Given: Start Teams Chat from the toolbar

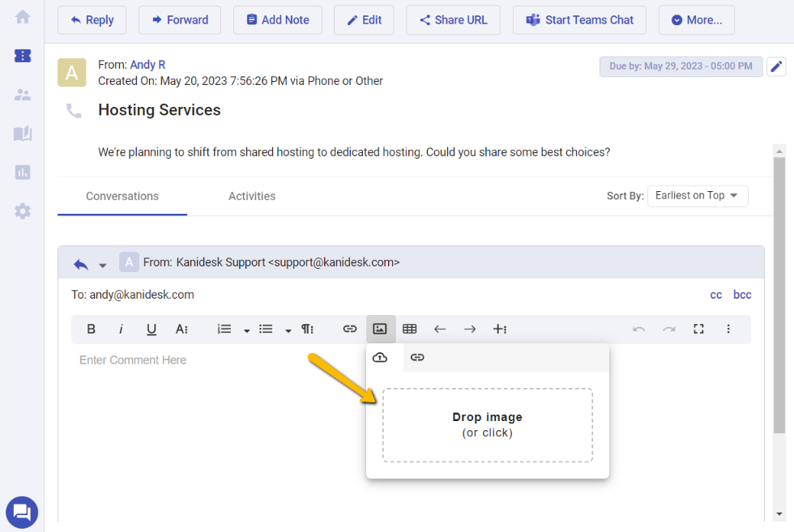Looking at the screenshot, I should 579,20.
